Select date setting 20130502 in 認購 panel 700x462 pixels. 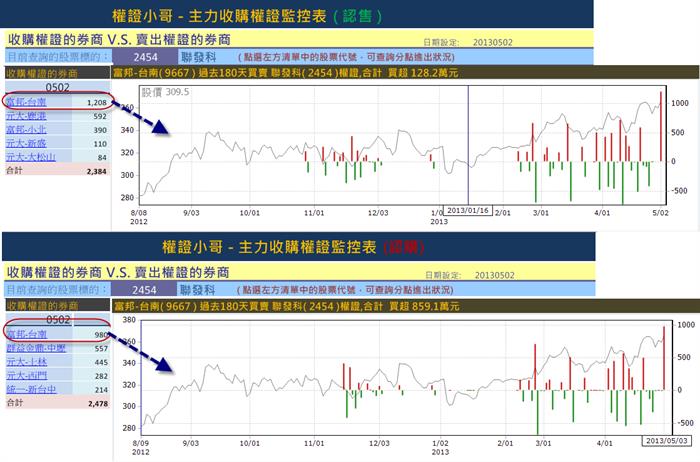494,275
